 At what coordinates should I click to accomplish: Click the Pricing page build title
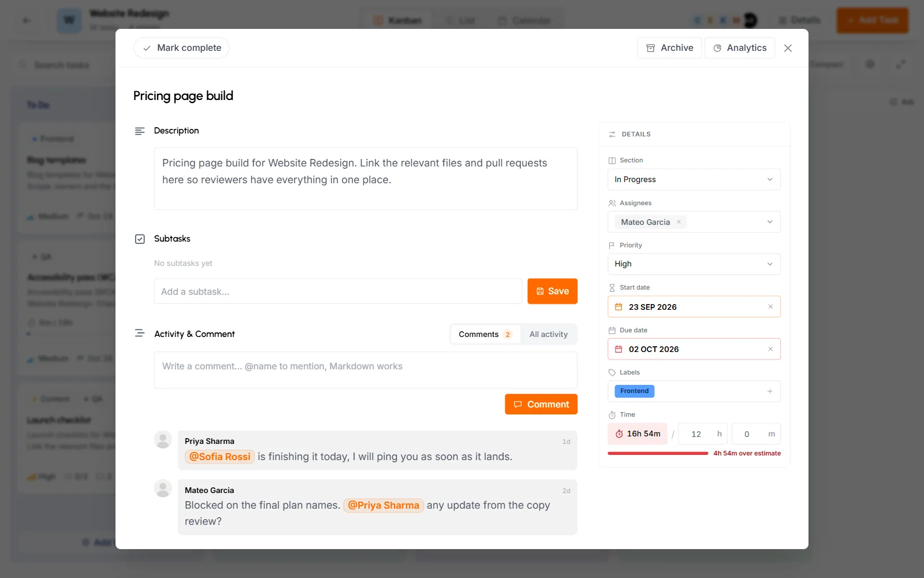(183, 96)
